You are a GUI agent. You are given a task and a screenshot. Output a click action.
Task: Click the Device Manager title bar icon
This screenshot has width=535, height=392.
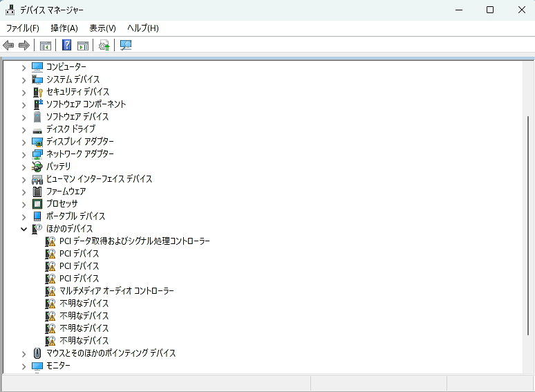(x=10, y=10)
